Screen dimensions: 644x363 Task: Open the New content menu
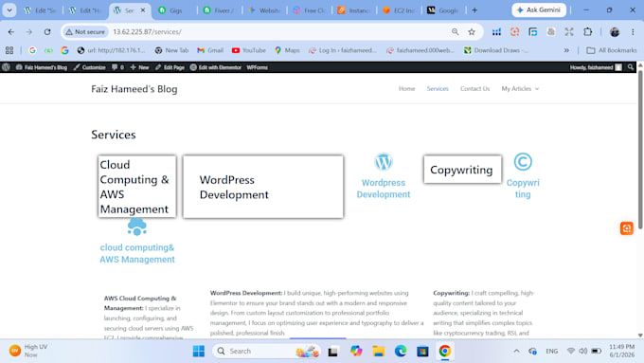[x=139, y=67]
